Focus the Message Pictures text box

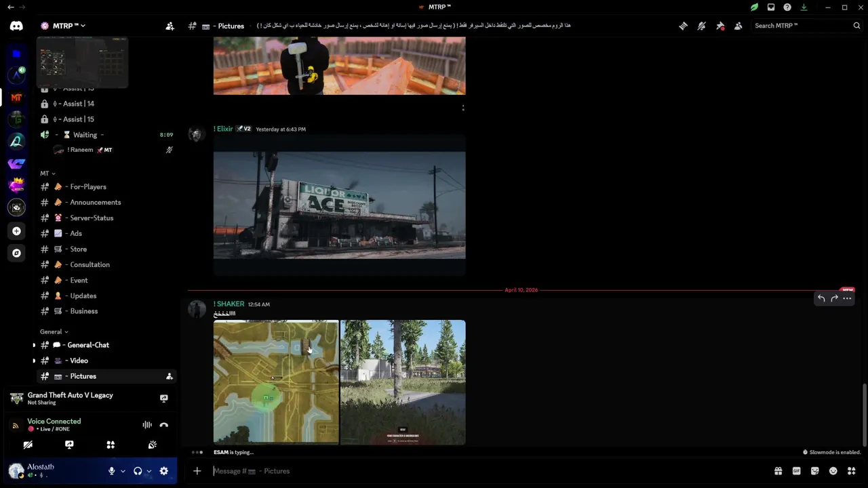tap(488, 471)
